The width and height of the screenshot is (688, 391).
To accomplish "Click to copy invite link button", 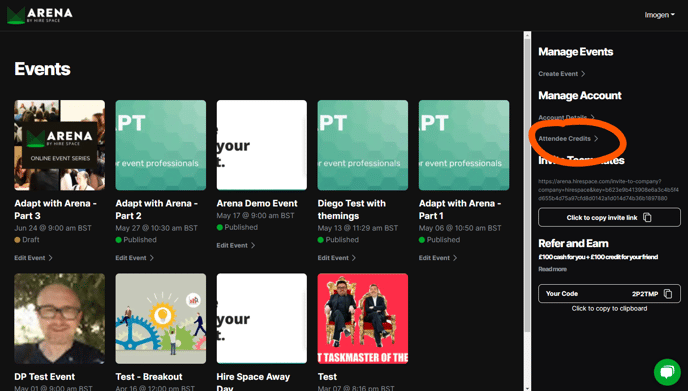I will 609,217.
